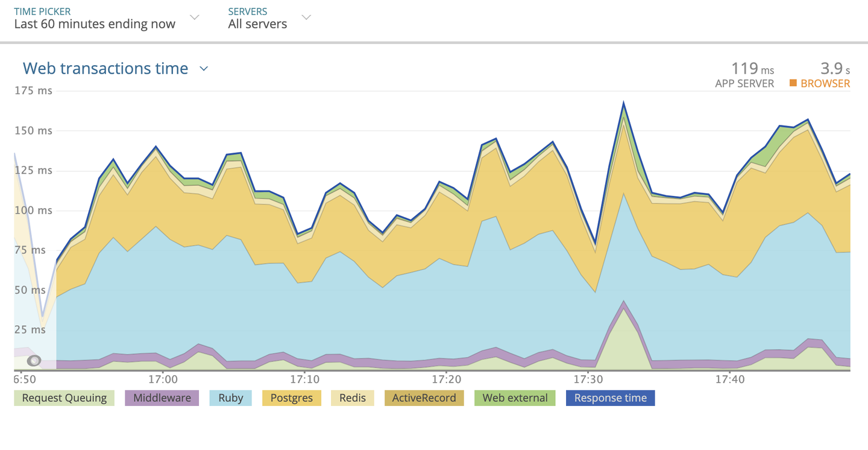The height and width of the screenshot is (450, 868).
Task: Click the APP SERVER label
Action: click(744, 84)
